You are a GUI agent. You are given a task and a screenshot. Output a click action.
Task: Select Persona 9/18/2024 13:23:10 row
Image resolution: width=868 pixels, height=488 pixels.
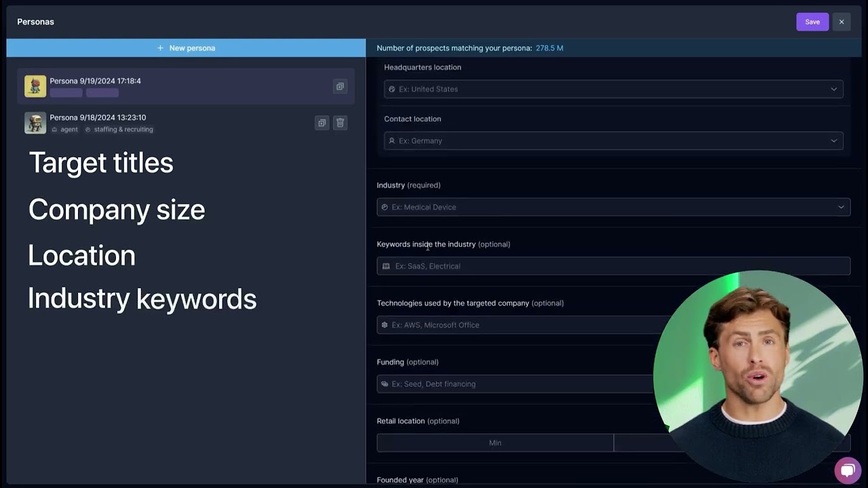click(184, 123)
